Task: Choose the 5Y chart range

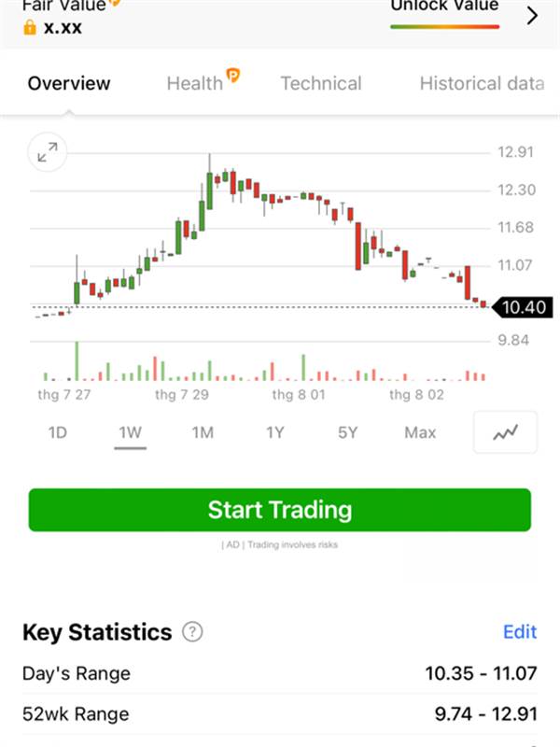Action: pyautogui.click(x=347, y=432)
